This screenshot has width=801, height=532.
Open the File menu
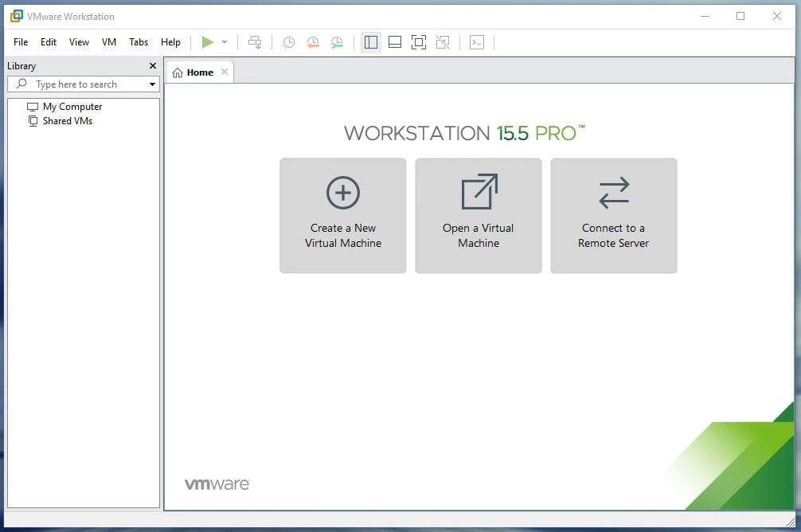pyautogui.click(x=21, y=42)
